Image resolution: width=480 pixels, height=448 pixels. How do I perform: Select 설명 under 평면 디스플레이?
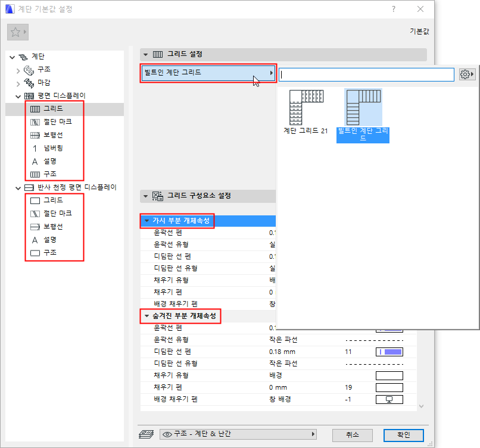[x=50, y=161]
